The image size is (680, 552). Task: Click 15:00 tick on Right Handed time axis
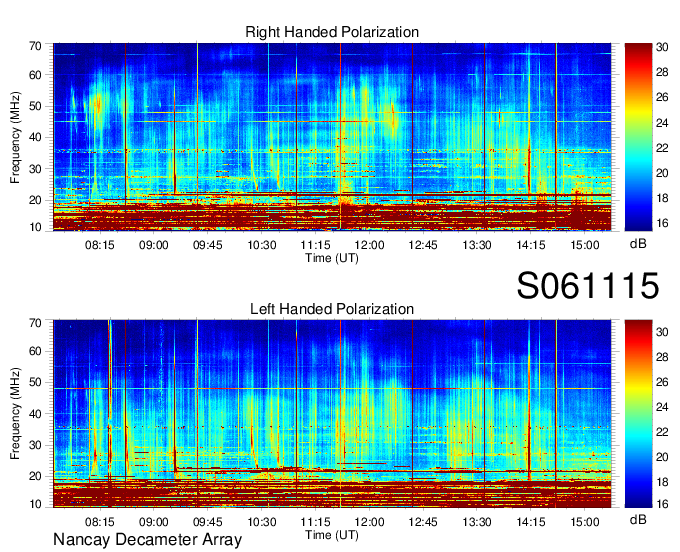pos(585,245)
